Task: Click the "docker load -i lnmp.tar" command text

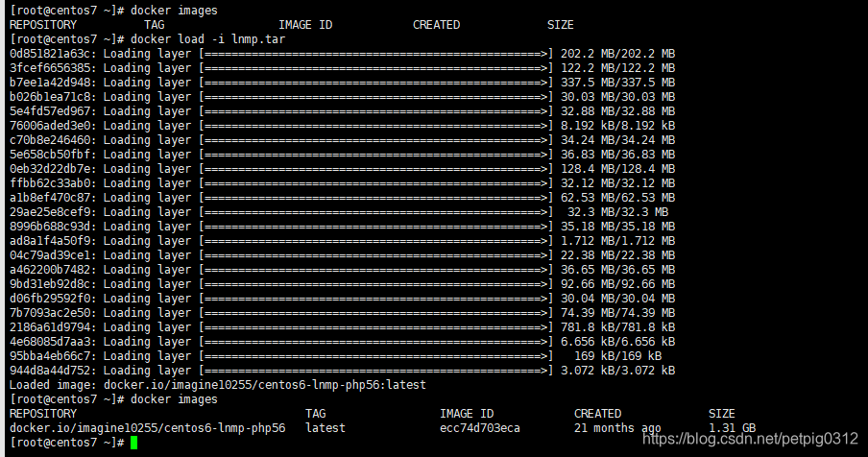Action: pyautogui.click(x=207, y=39)
